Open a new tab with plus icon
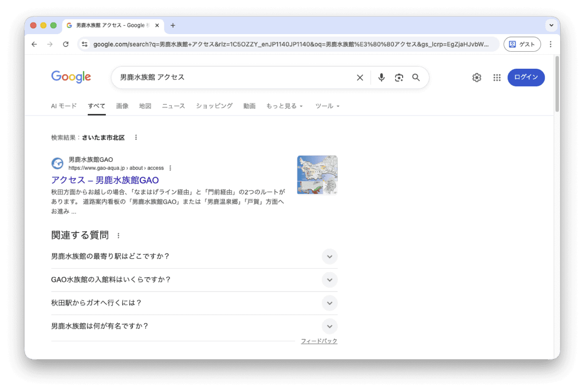 click(173, 25)
